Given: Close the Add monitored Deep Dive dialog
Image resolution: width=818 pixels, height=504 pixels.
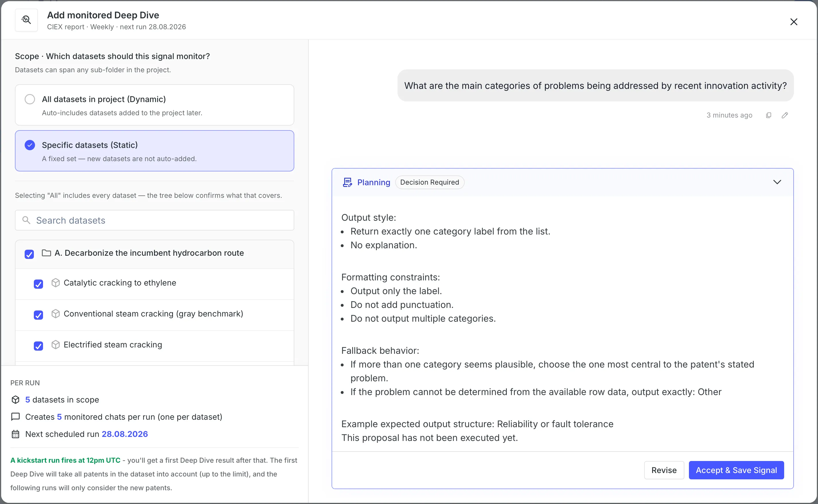Looking at the screenshot, I should click(x=794, y=22).
